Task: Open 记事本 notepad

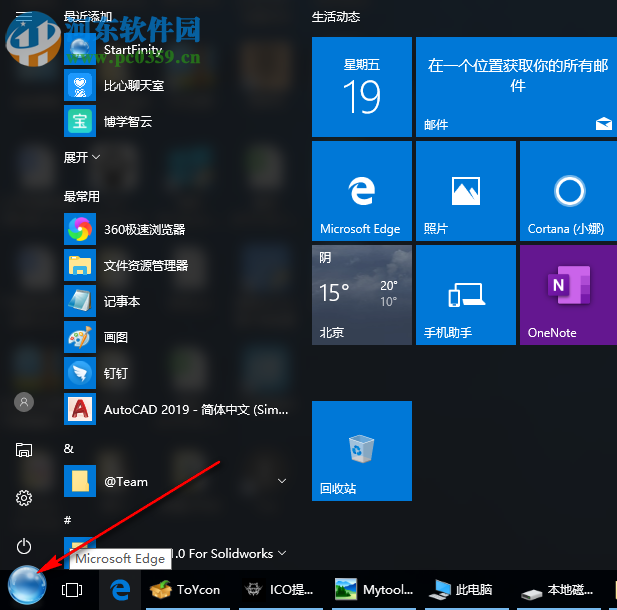Action: (177, 301)
